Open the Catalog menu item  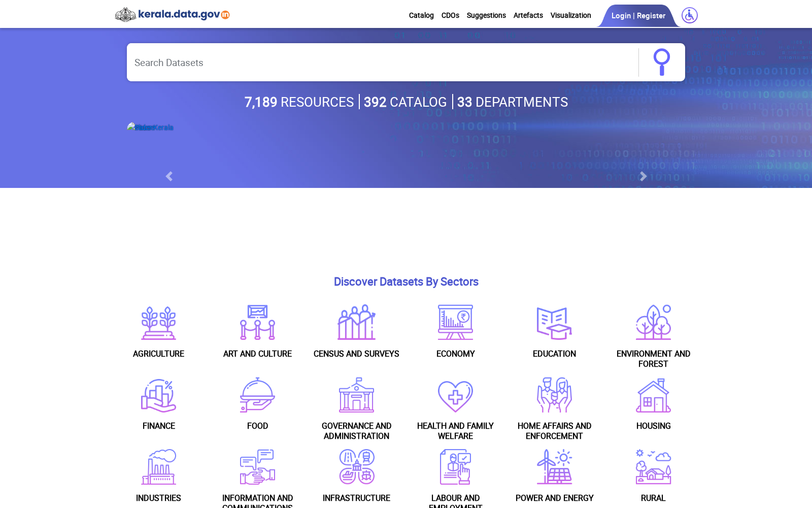[x=421, y=15]
